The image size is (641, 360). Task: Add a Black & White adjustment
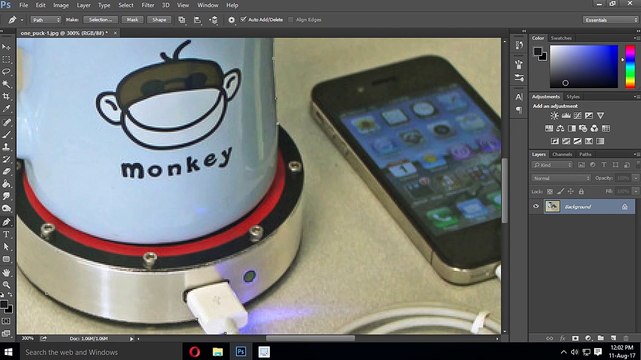coord(572,128)
